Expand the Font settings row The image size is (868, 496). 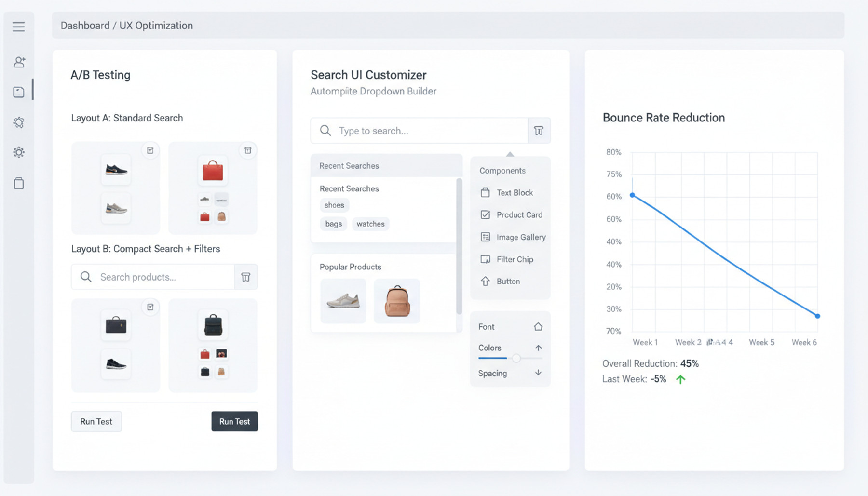pyautogui.click(x=510, y=327)
